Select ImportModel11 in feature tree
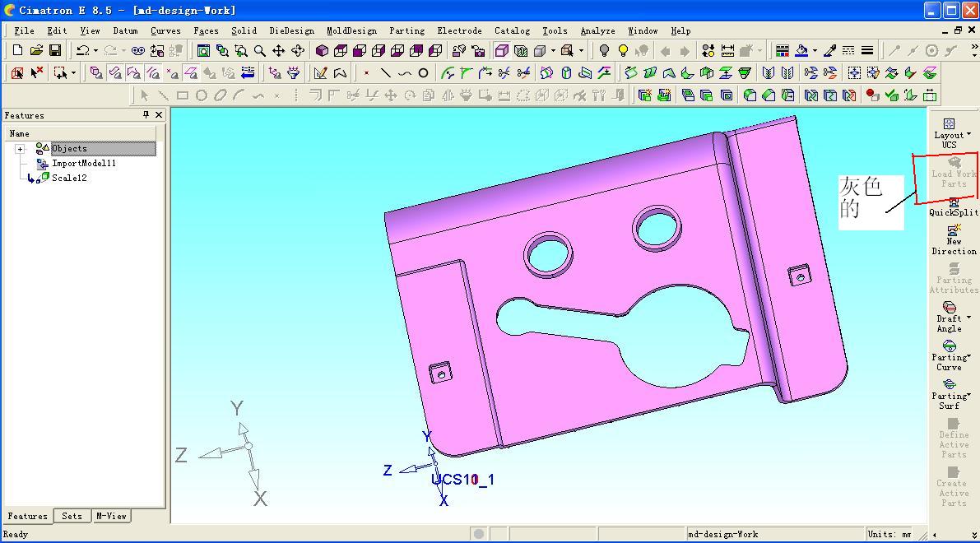980x543 pixels. pos(84,163)
